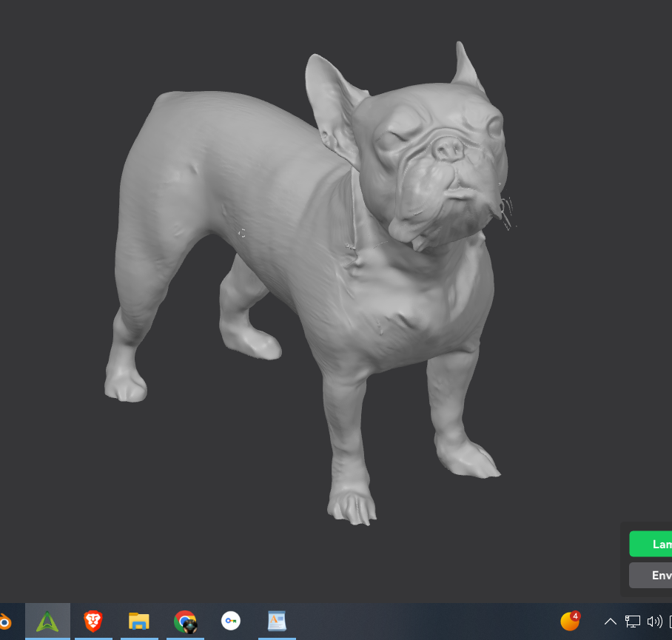Open the volume control in system tray
Screen dimensions: 672x640
[x=654, y=622]
